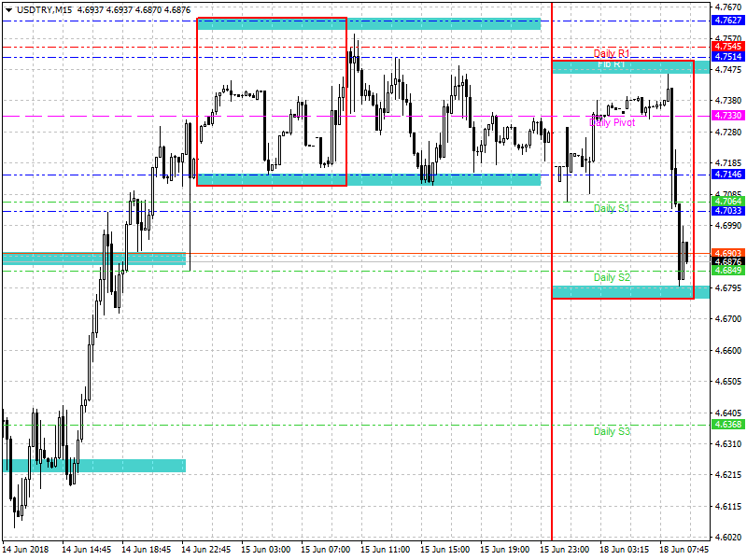The width and height of the screenshot is (747, 560).
Task: Click the Daily R1 level label
Action: pyautogui.click(x=612, y=53)
